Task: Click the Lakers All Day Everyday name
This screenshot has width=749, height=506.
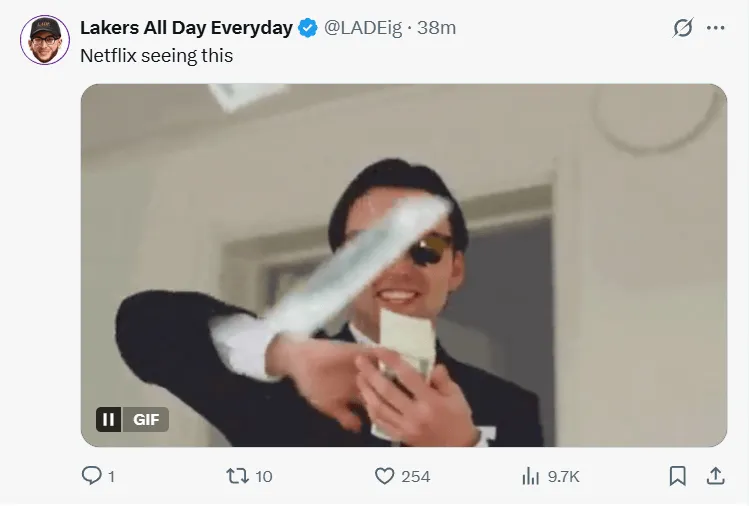Action: point(187,28)
